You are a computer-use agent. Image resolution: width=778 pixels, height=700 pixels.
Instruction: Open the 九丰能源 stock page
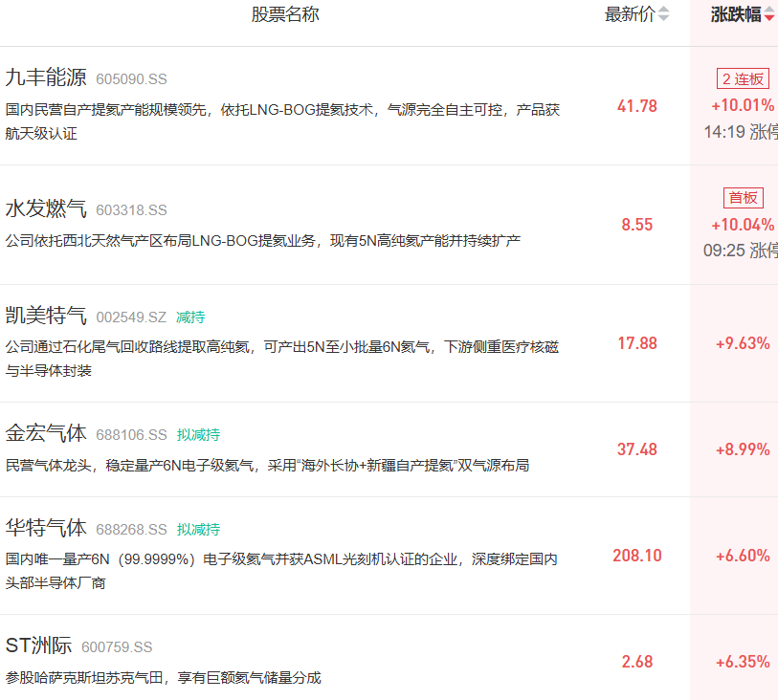pos(46,77)
